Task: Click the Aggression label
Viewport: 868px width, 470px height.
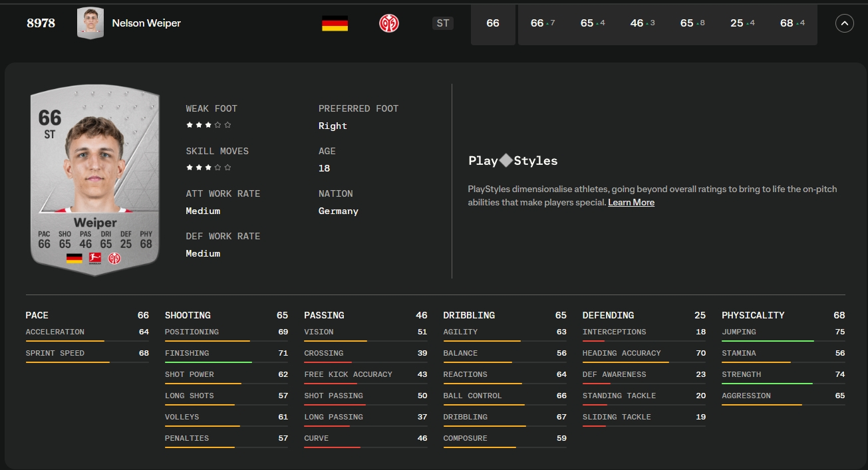Action: point(746,396)
